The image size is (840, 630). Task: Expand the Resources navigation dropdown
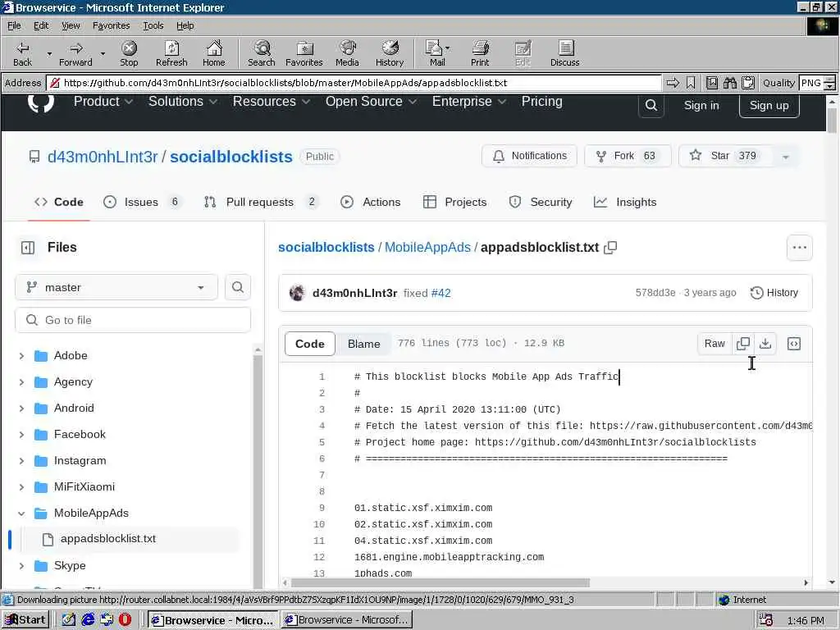271,101
